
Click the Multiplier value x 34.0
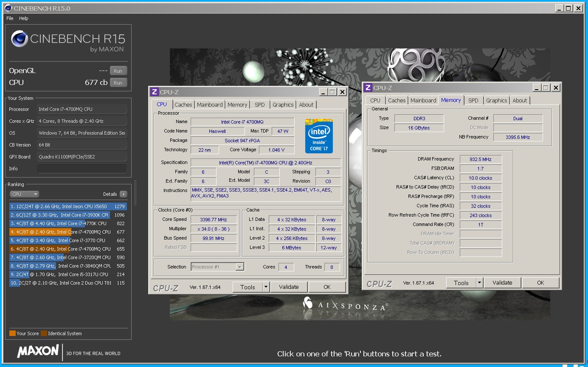(214, 229)
